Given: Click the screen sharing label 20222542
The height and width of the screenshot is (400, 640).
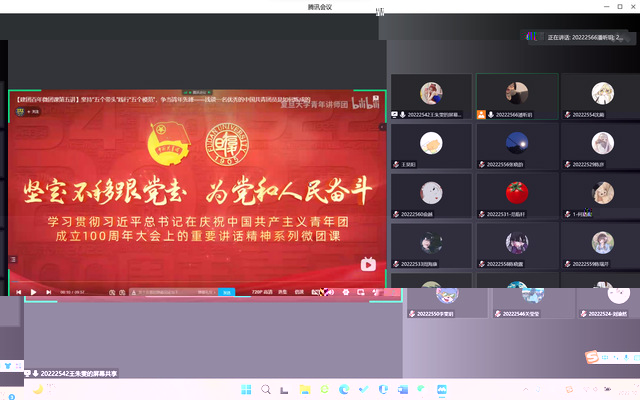Looking at the screenshot, I should pyautogui.click(x=71, y=373).
